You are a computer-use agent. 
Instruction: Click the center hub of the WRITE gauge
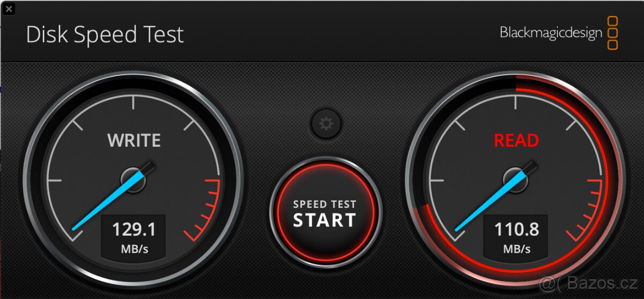point(133,179)
